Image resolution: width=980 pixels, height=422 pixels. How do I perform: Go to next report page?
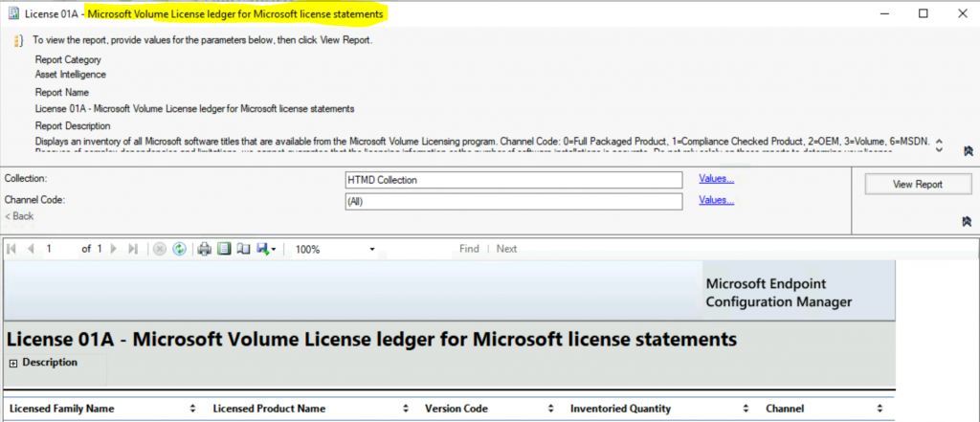point(114,249)
